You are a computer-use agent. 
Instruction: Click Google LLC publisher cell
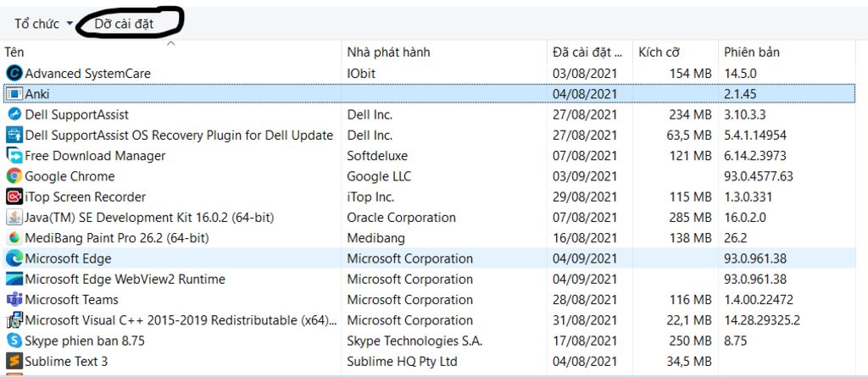(x=379, y=176)
